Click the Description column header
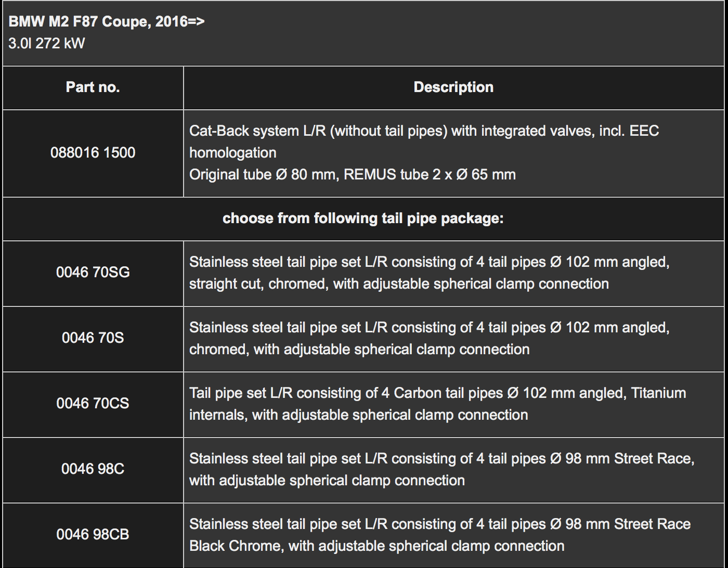Screen dimensions: 728x568 [x=453, y=87]
